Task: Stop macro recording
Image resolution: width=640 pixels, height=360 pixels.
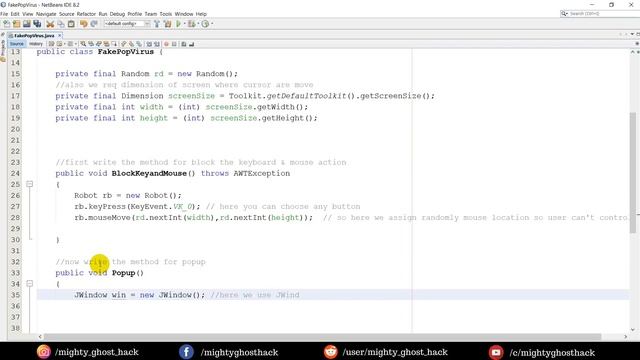Action: coord(174,44)
